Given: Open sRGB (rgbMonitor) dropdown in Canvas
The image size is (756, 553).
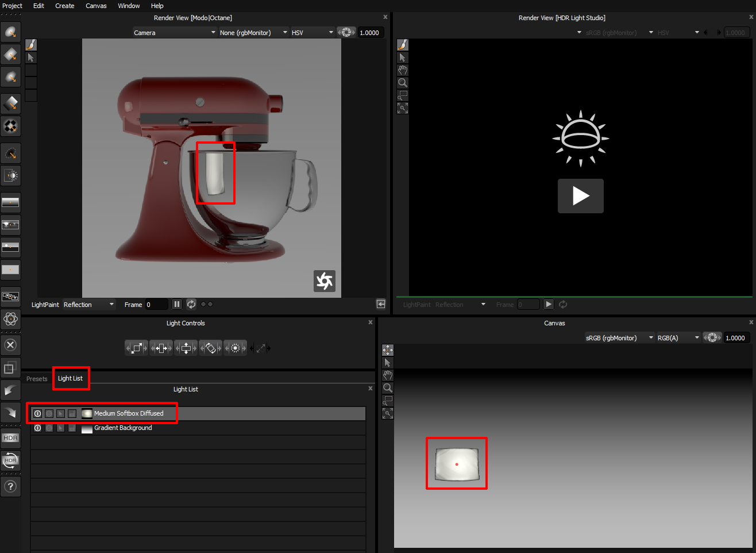Looking at the screenshot, I should [619, 338].
